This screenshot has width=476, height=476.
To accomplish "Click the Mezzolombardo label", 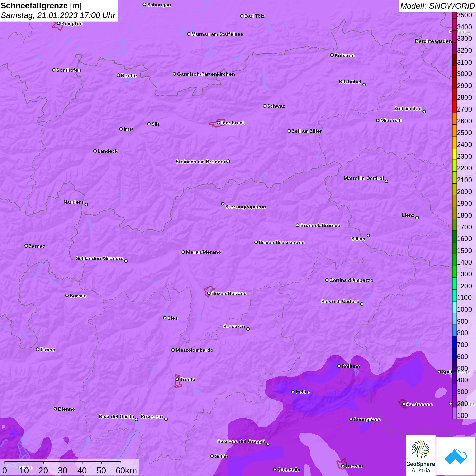I will tap(194, 350).
